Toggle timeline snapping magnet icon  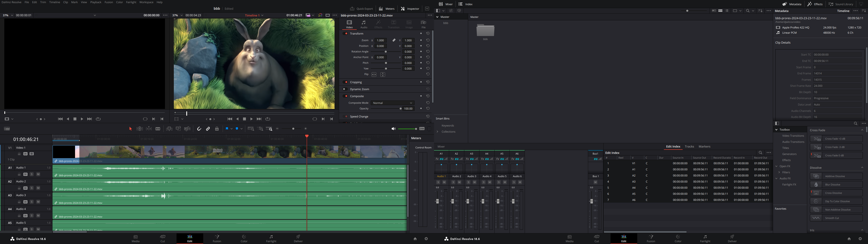click(x=199, y=129)
